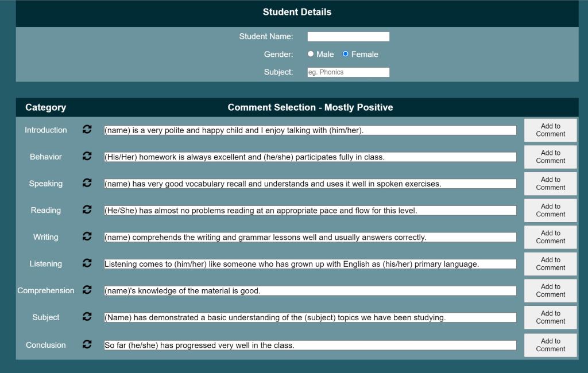Refresh the Speaking comment suggestion
588x373 pixels.
coord(87,183)
